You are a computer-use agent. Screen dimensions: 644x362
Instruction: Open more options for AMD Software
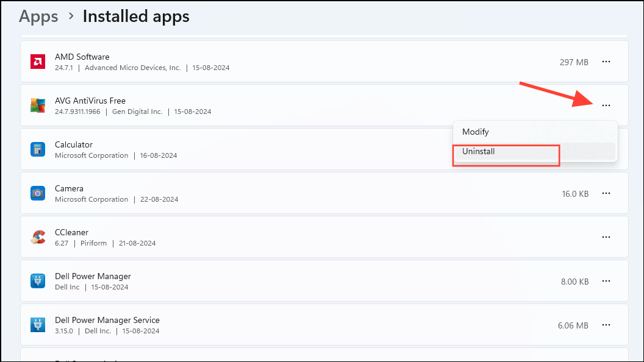pyautogui.click(x=606, y=62)
